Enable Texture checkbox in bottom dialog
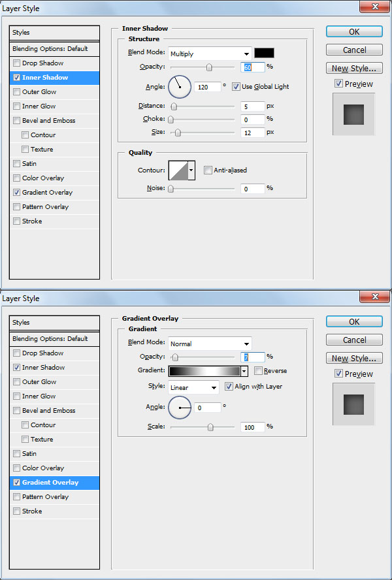The width and height of the screenshot is (392, 580). coord(25,440)
